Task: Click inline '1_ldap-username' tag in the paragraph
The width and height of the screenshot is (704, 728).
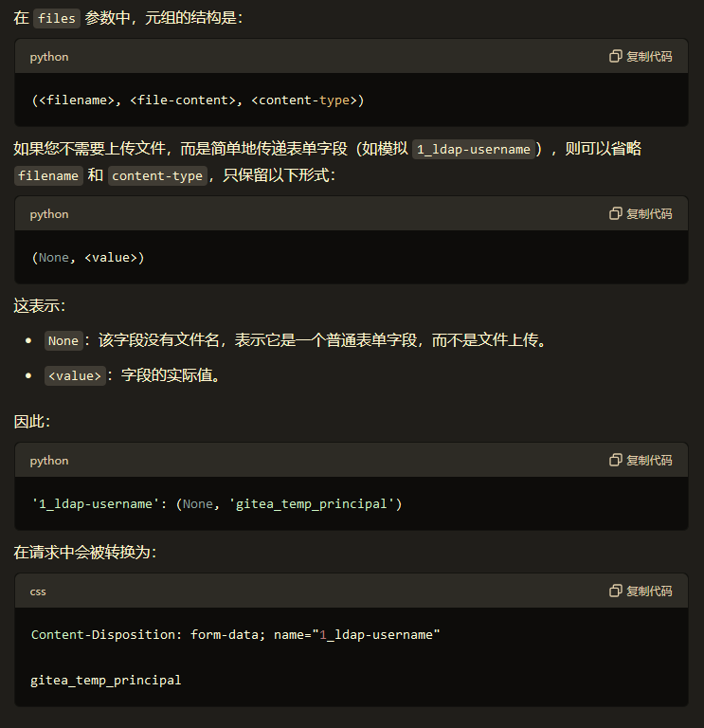Action: (x=474, y=150)
